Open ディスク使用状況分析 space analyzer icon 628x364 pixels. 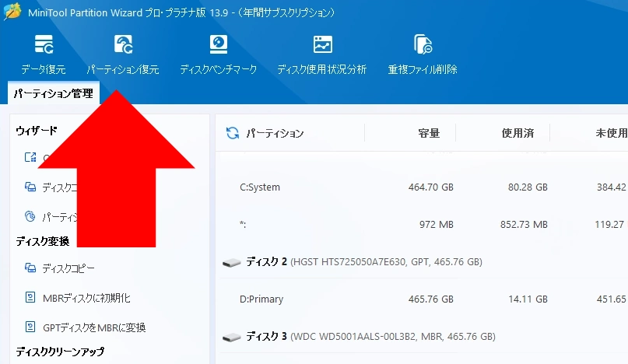[322, 44]
